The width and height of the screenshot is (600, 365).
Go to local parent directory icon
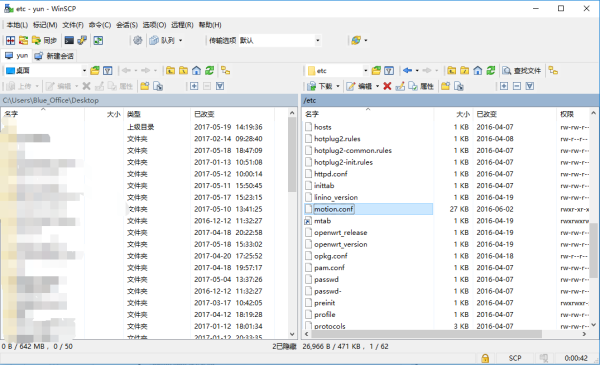click(x=171, y=70)
